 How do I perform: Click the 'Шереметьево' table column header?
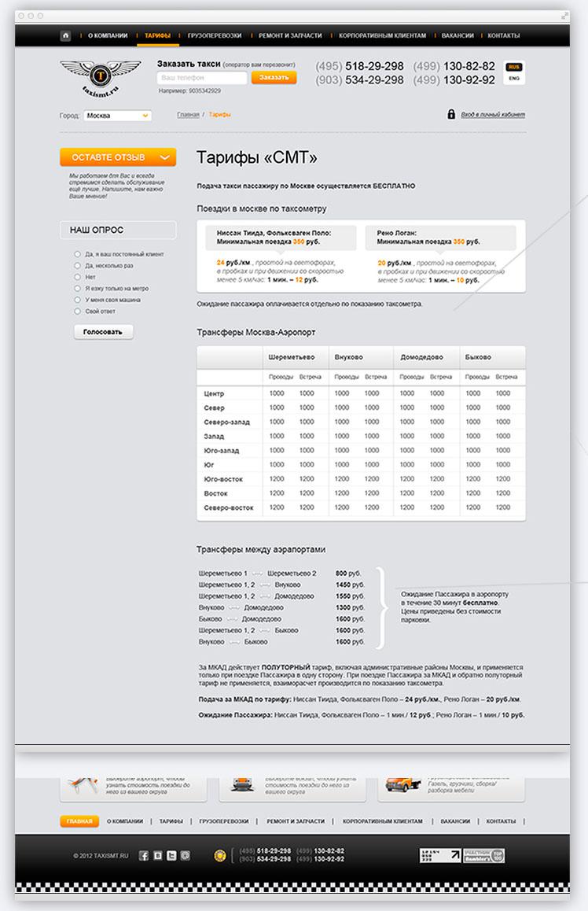pos(292,357)
